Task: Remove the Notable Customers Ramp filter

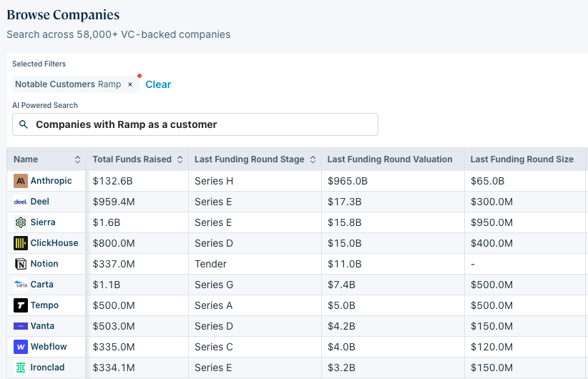Action: [x=130, y=84]
